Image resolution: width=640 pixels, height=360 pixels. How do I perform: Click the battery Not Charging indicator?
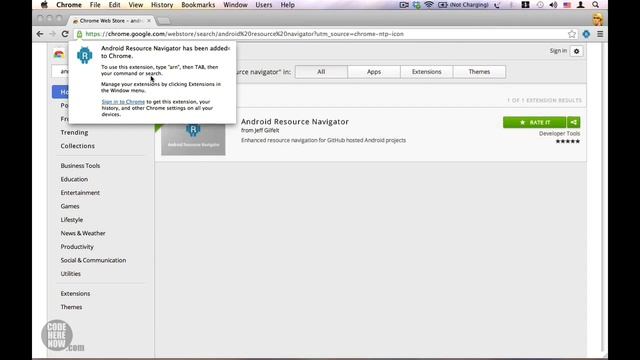tap(463, 5)
